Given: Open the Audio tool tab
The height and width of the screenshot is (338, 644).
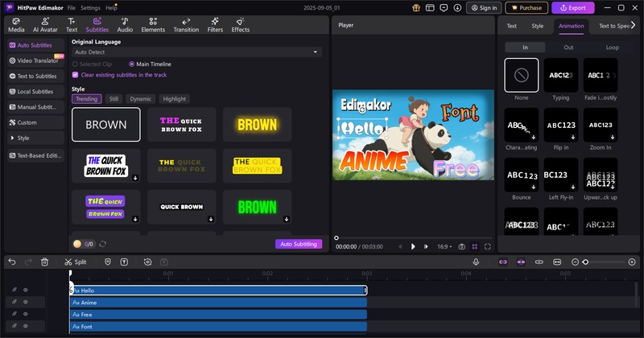Looking at the screenshot, I should click(125, 25).
